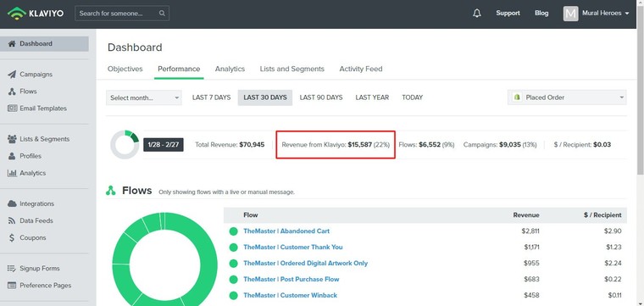Click the green dot beside Post Purchase Flow

click(x=233, y=280)
